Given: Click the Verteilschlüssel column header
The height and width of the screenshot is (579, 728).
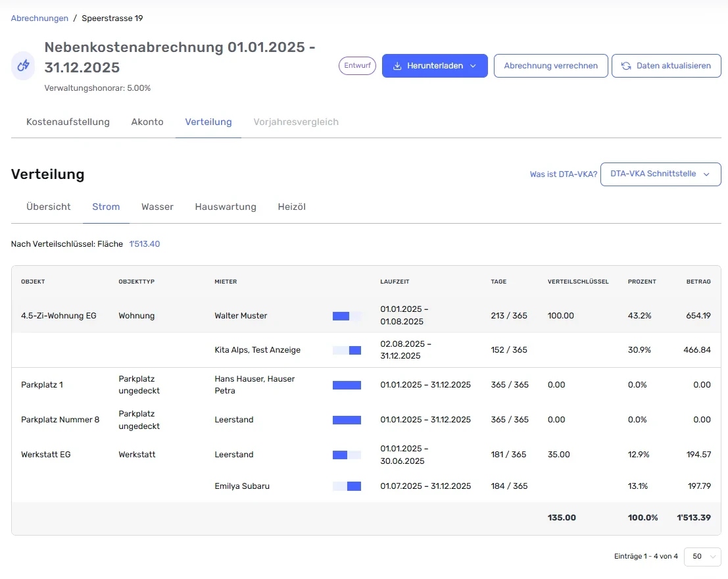Looking at the screenshot, I should 578,282.
